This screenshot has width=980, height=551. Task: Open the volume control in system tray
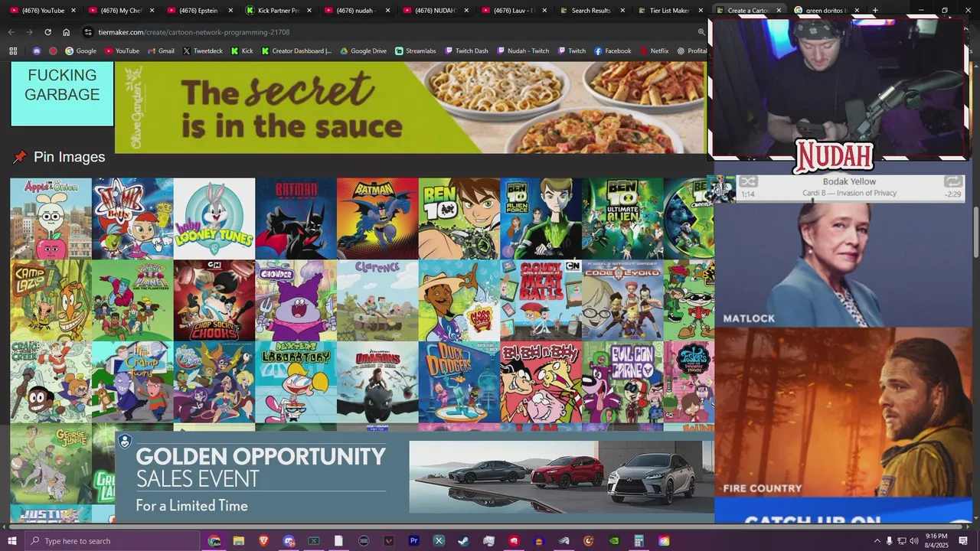[x=913, y=541]
